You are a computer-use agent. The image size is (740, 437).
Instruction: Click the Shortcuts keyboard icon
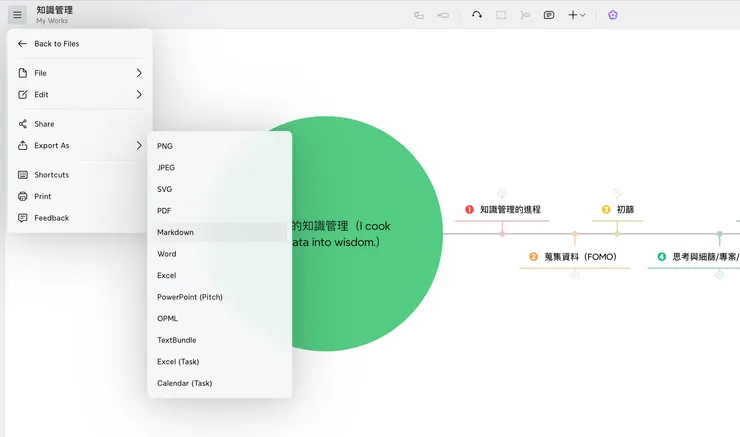coord(23,175)
